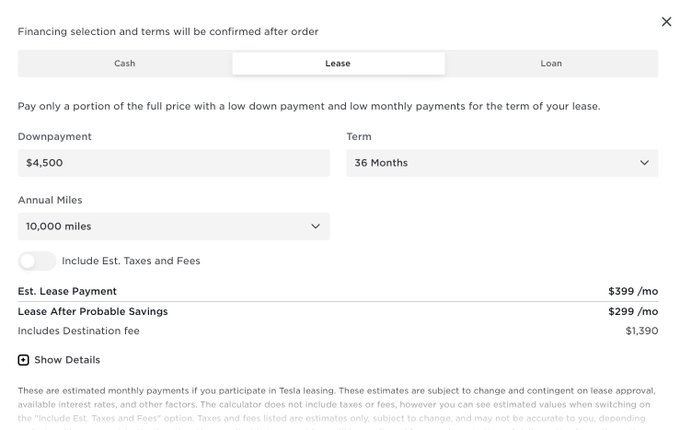Image resolution: width=680 pixels, height=430 pixels.
Task: Click the $4,500 Downpayment input field
Action: click(173, 163)
